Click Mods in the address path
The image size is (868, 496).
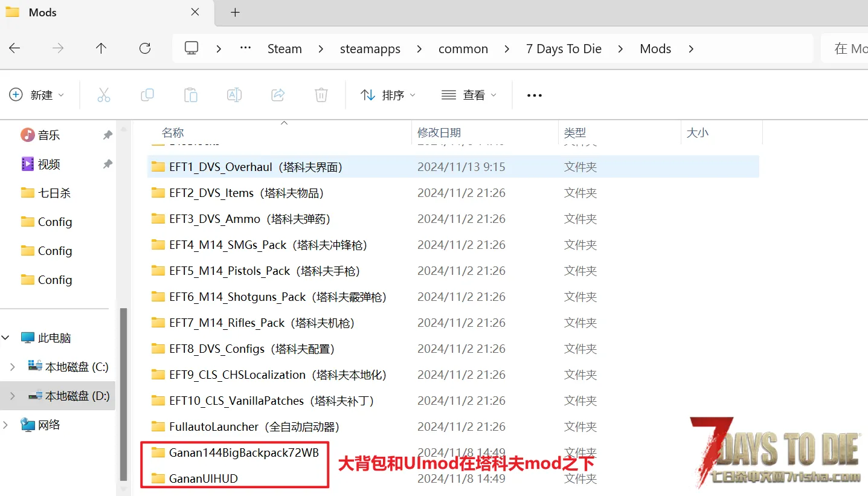(655, 49)
